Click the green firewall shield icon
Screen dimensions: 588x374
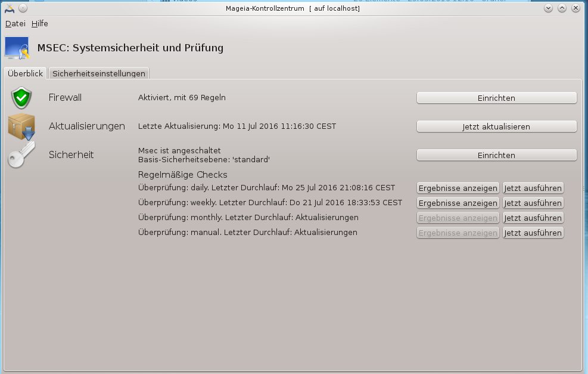pyautogui.click(x=21, y=98)
